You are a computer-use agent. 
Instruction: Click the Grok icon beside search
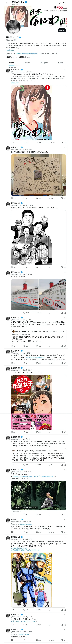[60, 3]
